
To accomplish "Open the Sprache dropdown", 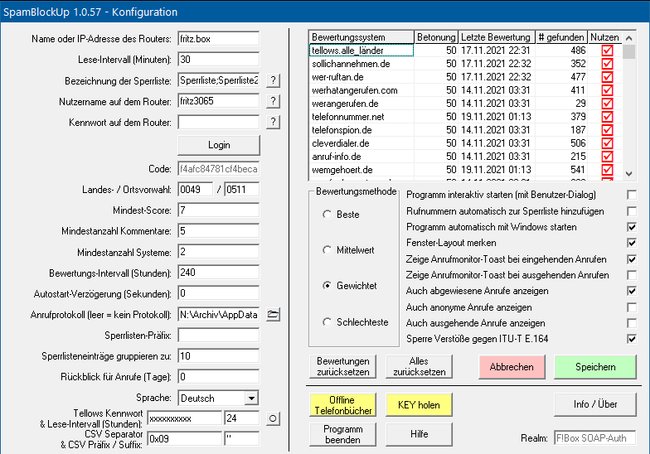I will coord(251,398).
